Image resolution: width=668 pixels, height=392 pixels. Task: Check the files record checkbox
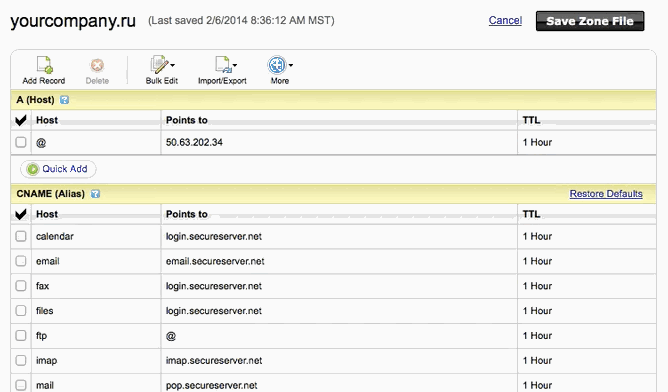21,311
